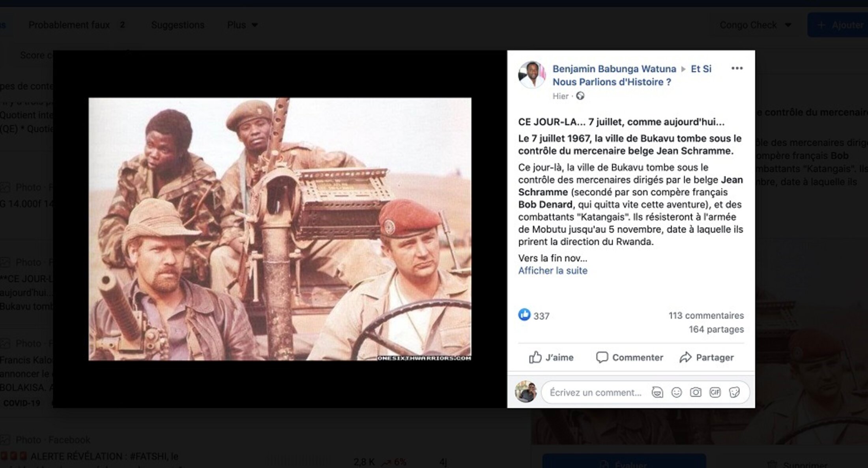Click the Partager button
Screen dimensions: 868x468
click(x=706, y=358)
